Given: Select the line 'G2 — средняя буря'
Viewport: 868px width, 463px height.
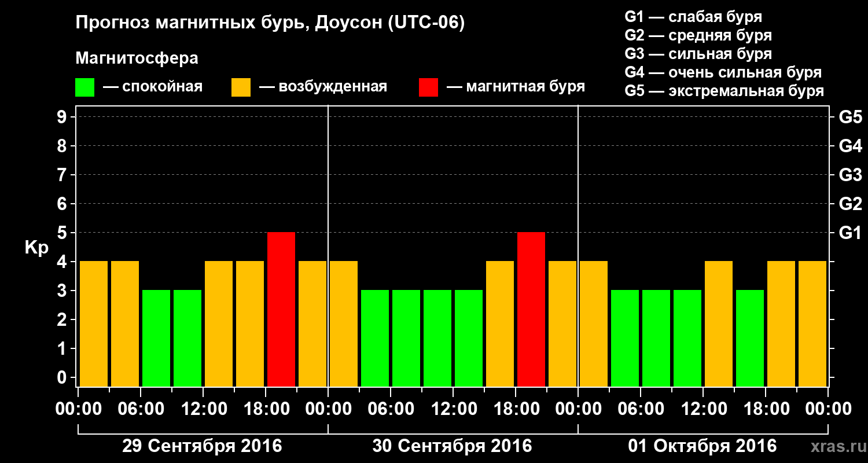Looking at the screenshot, I should point(698,35).
